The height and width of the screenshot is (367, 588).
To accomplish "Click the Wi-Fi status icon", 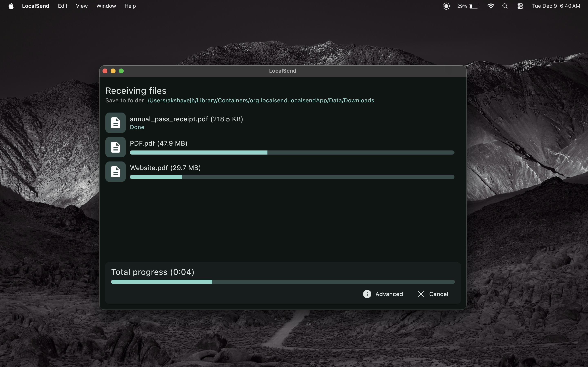I will [x=491, y=6].
